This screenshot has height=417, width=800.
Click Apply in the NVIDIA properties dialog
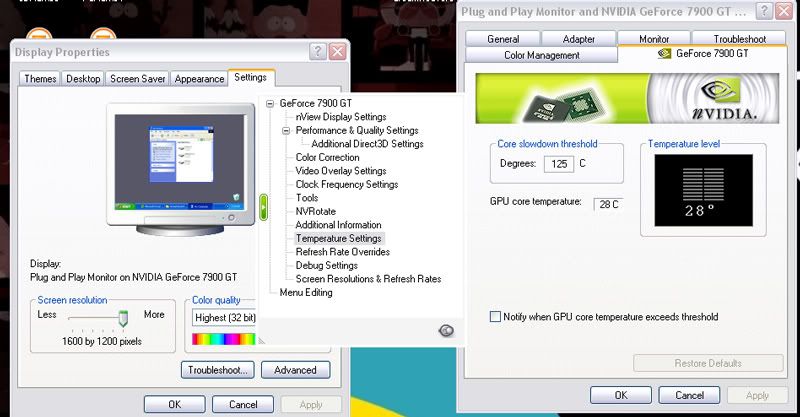pyautogui.click(x=757, y=395)
